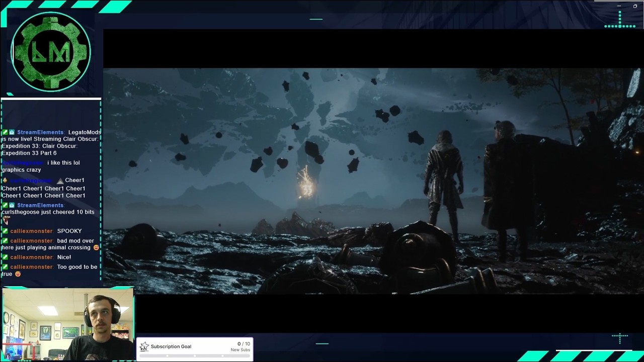Screen dimensions: 644x362
Task: Click the bits badge before the Cheer1 sender's name
Action: (5, 180)
